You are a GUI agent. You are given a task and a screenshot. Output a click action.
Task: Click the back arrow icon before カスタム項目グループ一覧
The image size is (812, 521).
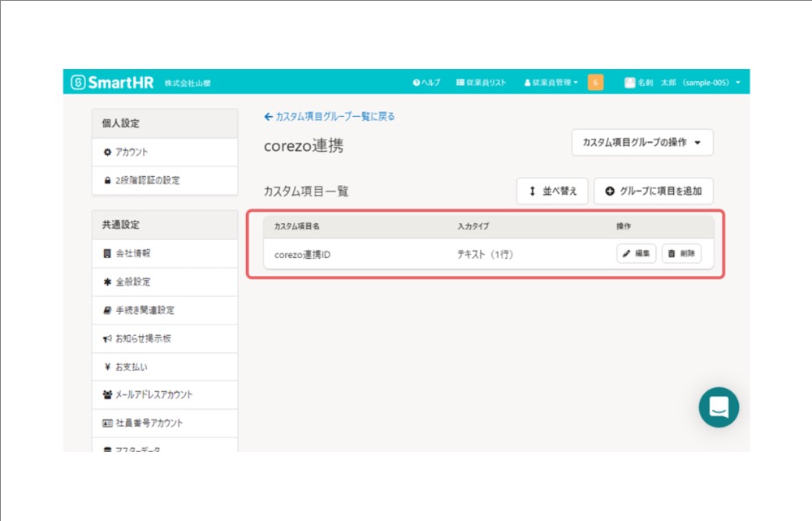pos(268,117)
